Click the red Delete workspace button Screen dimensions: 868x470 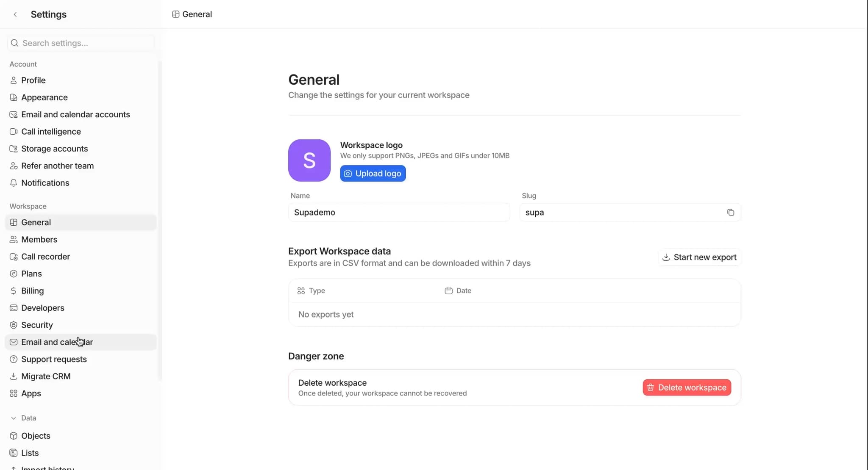click(687, 387)
